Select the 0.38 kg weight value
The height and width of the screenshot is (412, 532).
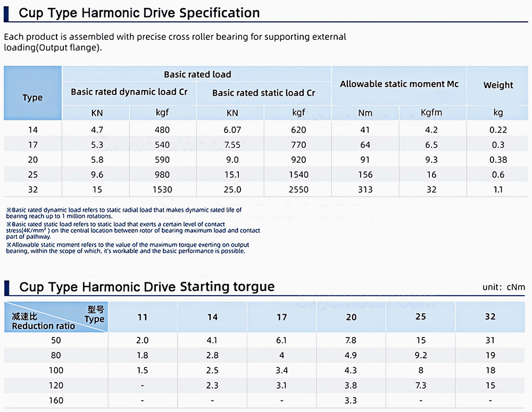coord(498,159)
